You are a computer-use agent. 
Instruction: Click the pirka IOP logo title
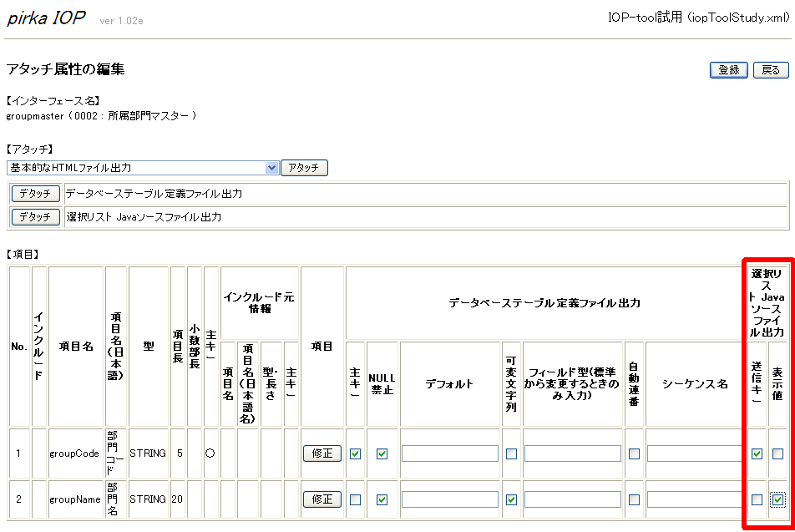(47, 18)
